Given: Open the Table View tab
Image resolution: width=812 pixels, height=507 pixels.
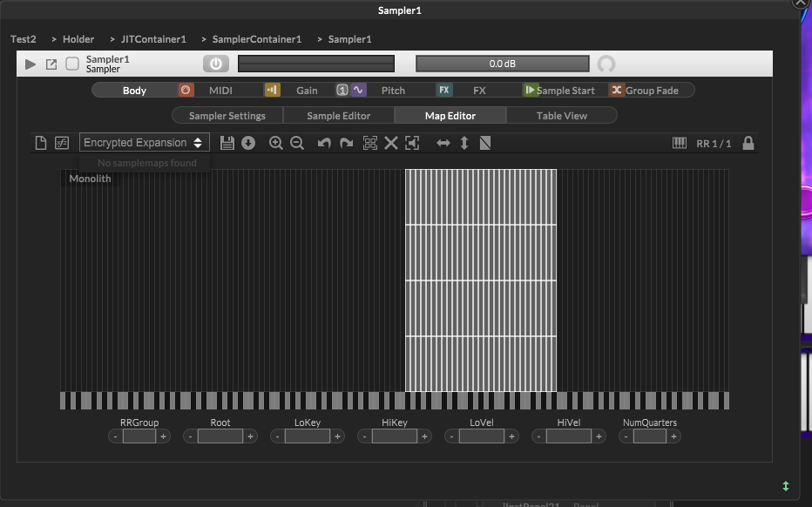Looking at the screenshot, I should (561, 116).
